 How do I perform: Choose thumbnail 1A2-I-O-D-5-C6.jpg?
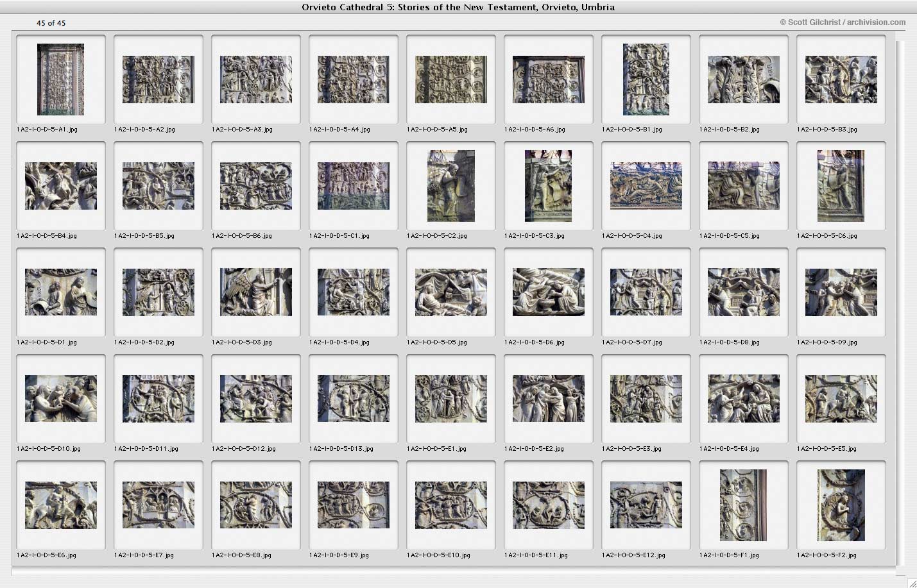click(841, 186)
